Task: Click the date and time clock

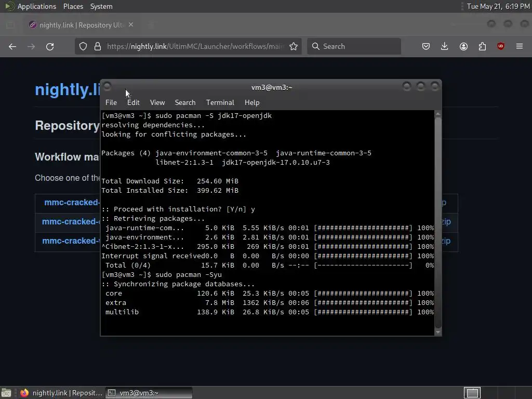Action: pos(498,6)
